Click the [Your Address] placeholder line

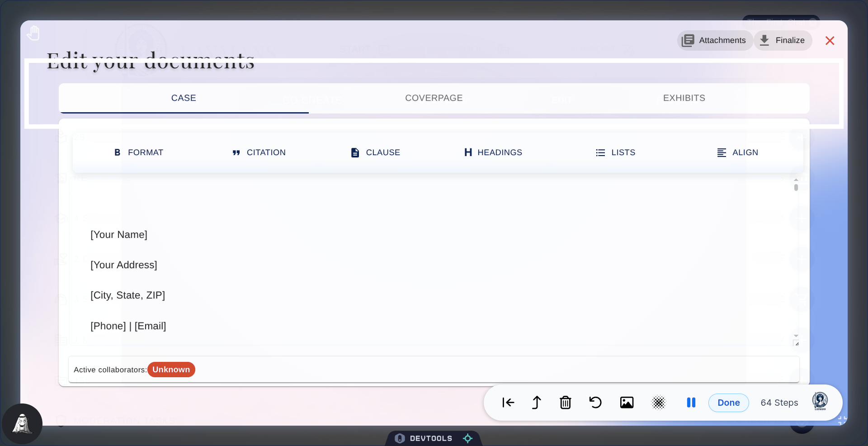[124, 265]
